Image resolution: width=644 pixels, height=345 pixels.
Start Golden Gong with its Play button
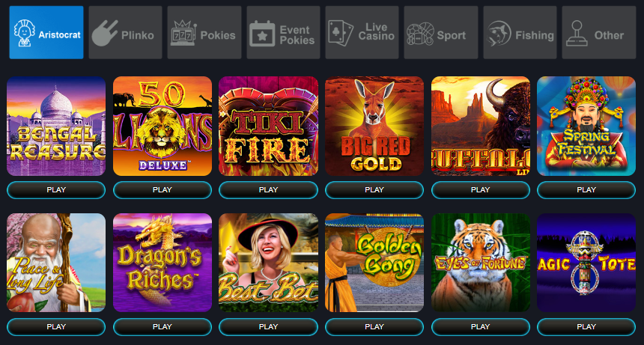pyautogui.click(x=374, y=327)
